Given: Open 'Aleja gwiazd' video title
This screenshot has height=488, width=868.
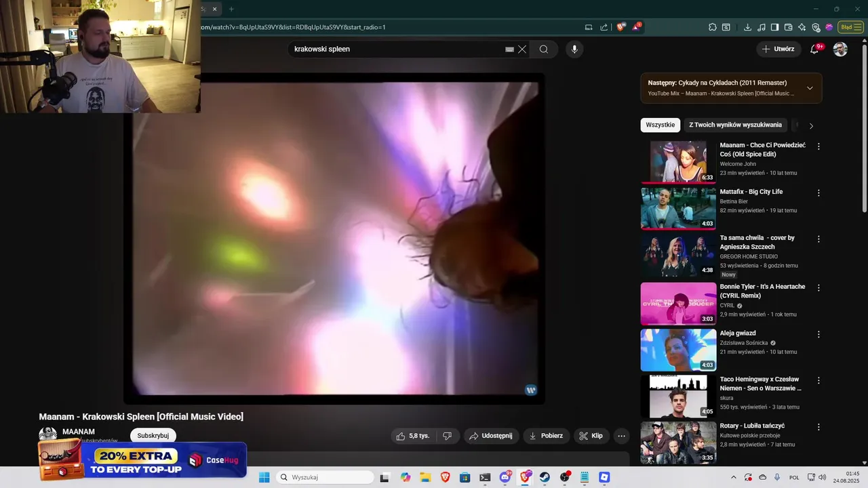Looking at the screenshot, I should pyautogui.click(x=738, y=333).
